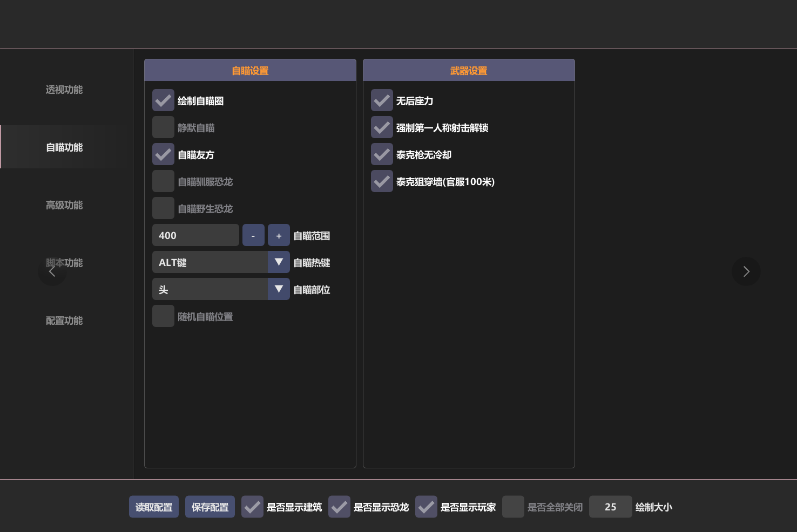Go to the 脚本功能 tab
This screenshot has height=532, width=797.
[x=64, y=263]
